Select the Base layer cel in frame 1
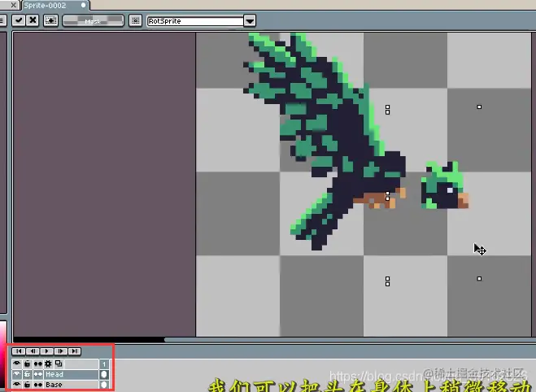This screenshot has width=536, height=392. point(104,385)
